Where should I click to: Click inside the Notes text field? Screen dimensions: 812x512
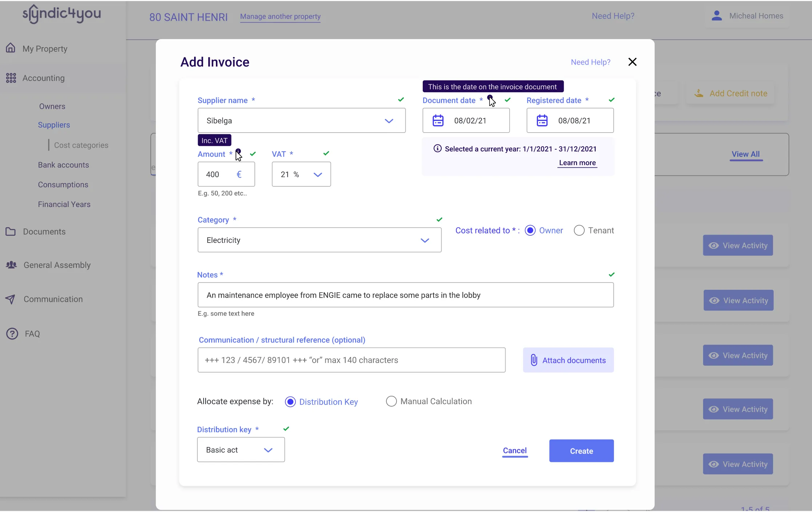tap(405, 295)
